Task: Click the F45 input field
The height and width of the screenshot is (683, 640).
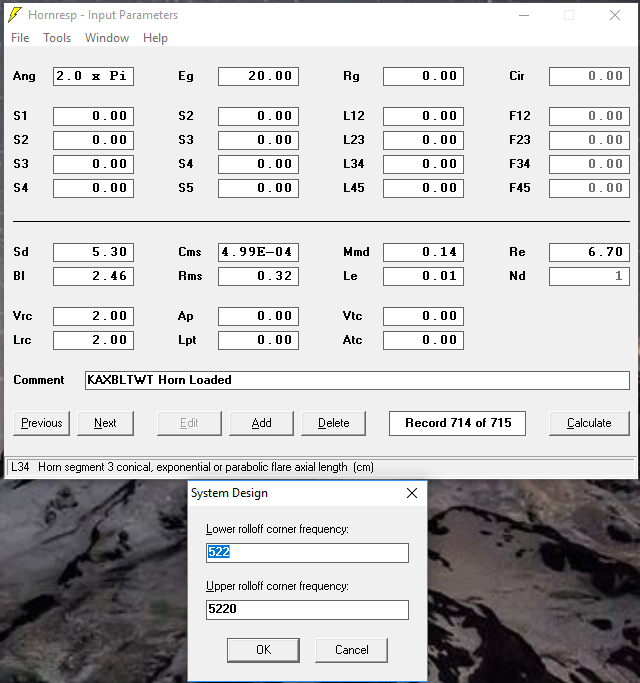Action: coord(589,188)
